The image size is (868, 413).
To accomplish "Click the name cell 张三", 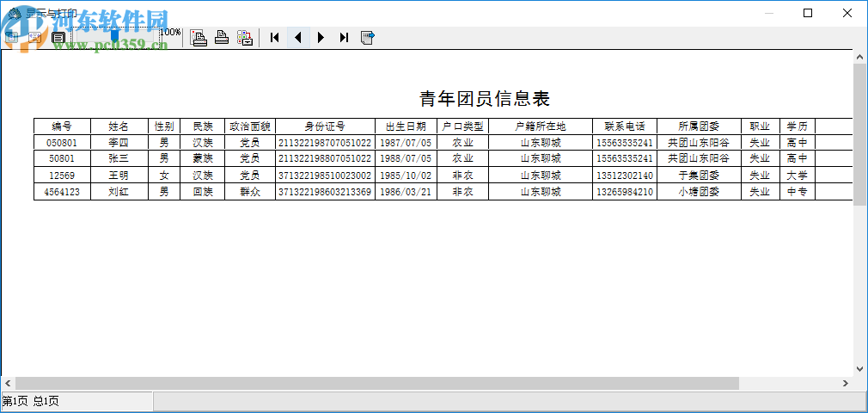I will tap(119, 158).
